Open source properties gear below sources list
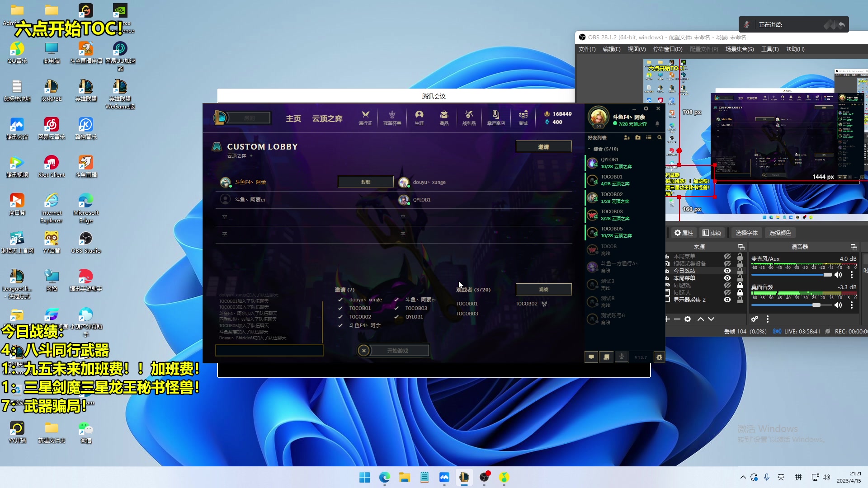 click(688, 319)
